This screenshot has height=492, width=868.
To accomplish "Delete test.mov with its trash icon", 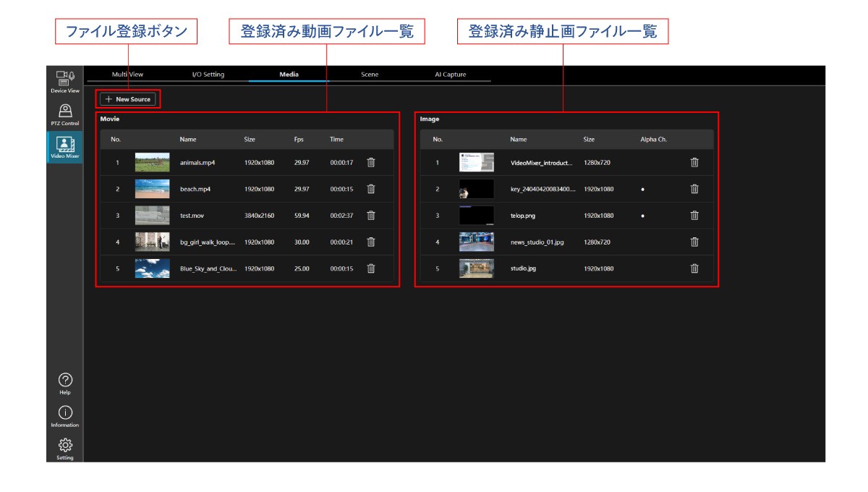I will (x=371, y=216).
